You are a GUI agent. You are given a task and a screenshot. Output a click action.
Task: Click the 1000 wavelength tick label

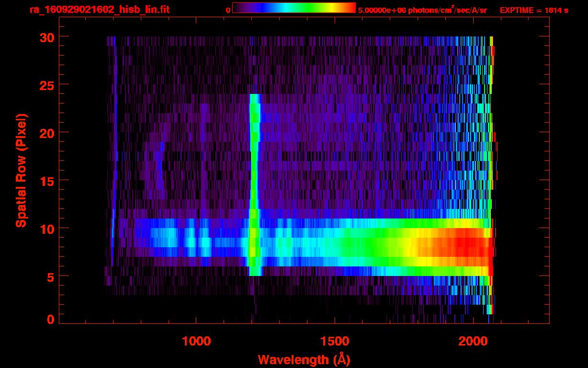click(x=196, y=341)
